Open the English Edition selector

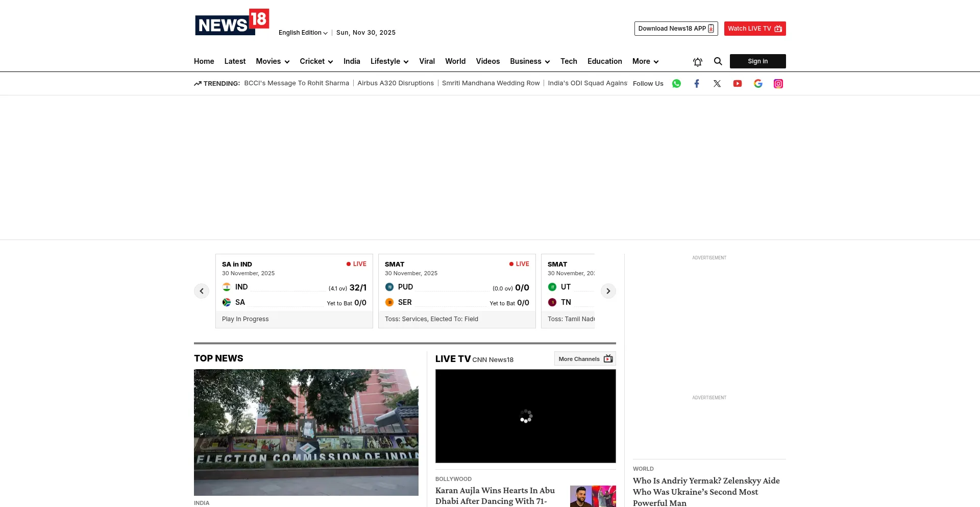pyautogui.click(x=303, y=33)
